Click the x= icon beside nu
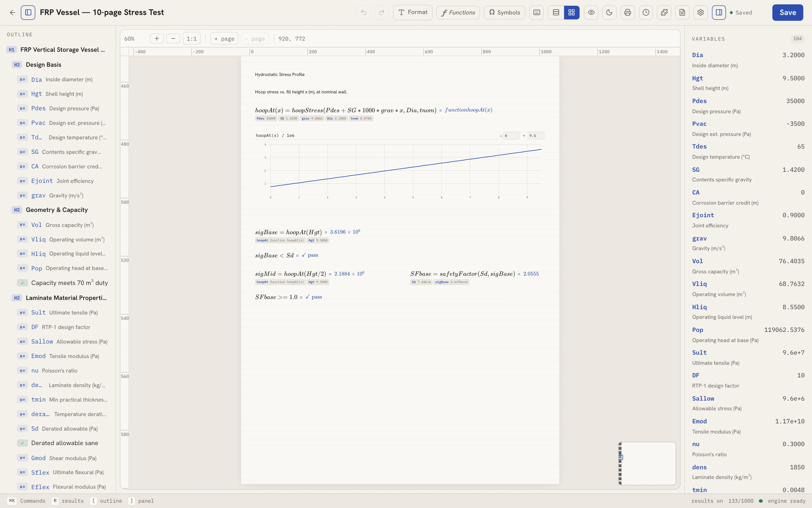The width and height of the screenshot is (812, 508). tap(22, 371)
